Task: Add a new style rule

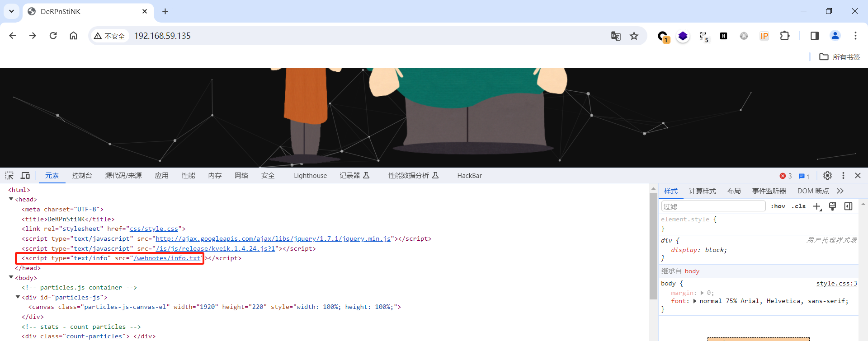Action: pos(817,206)
